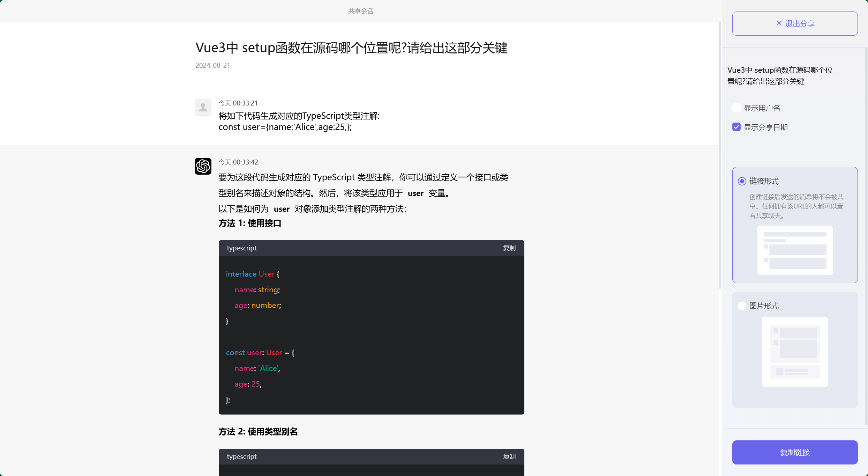Click the typescript label on first code block
Viewport: 868px width, 476px height.
(241, 248)
